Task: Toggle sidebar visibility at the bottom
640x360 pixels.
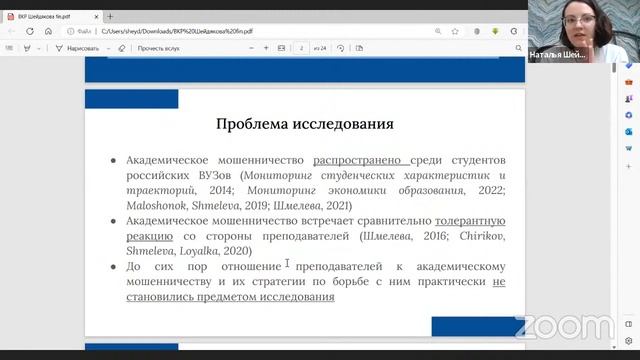Action: (x=629, y=324)
